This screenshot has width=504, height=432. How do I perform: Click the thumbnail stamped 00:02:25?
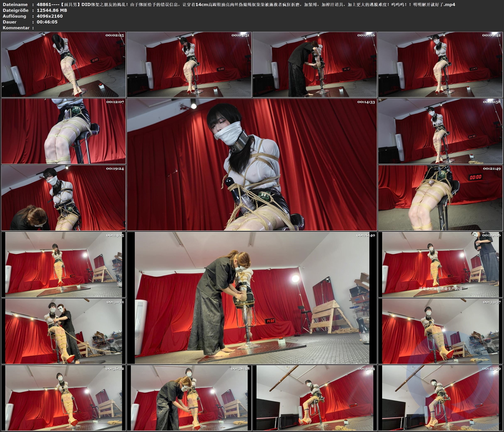64,65
